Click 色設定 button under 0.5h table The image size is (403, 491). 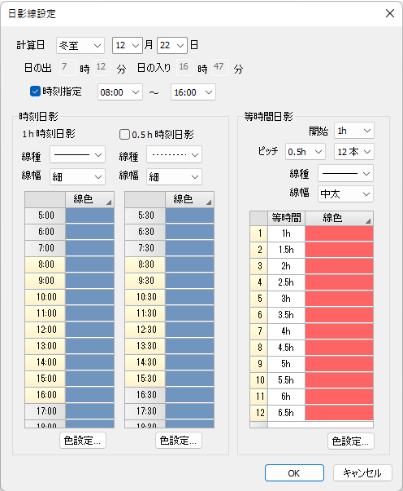coord(179,441)
